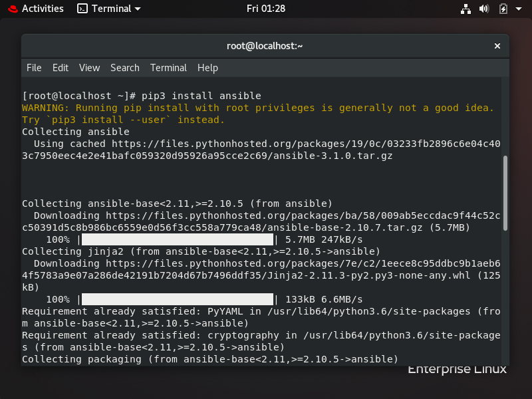Click the 'pip3 install ansible' command text
The width and height of the screenshot is (532, 399).
coord(201,96)
